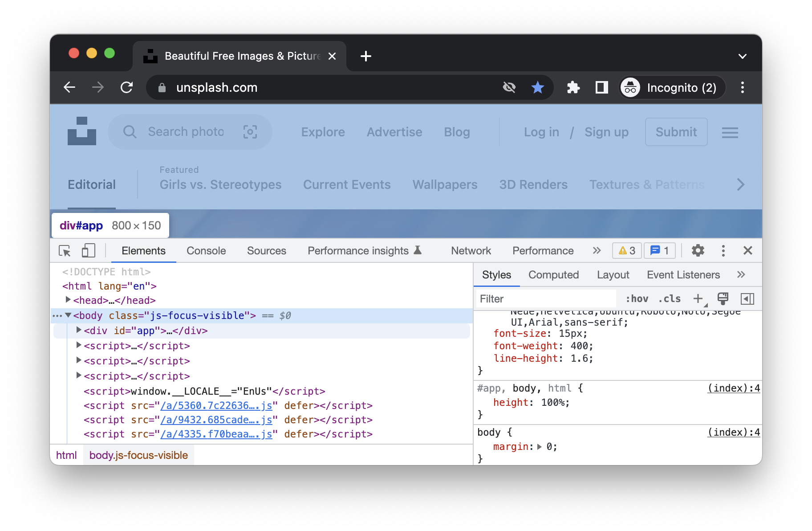Expand the div#app element
This screenshot has height=531, width=812.
[x=78, y=331]
